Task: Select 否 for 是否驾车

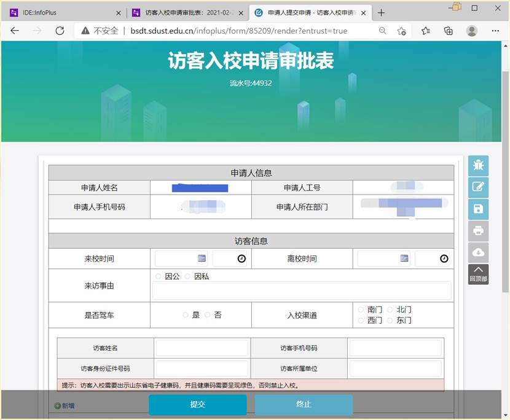Action: coord(208,315)
